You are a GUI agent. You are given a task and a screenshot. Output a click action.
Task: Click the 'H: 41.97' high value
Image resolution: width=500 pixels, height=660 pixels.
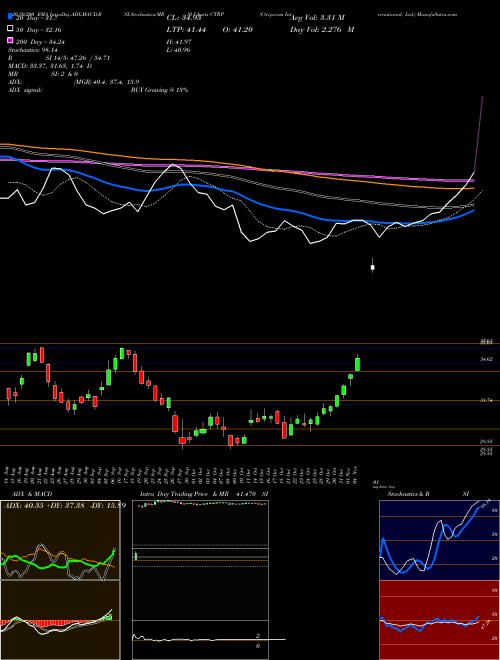179,42
